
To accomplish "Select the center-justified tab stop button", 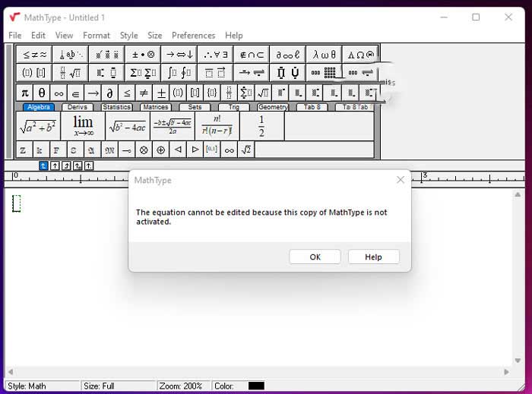I will 55,165.
